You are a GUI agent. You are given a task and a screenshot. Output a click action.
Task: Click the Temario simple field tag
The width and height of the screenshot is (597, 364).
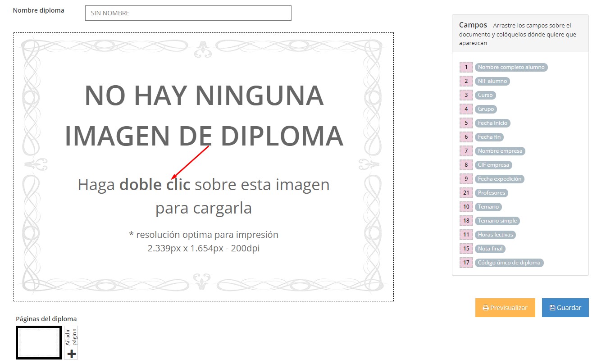[497, 221]
